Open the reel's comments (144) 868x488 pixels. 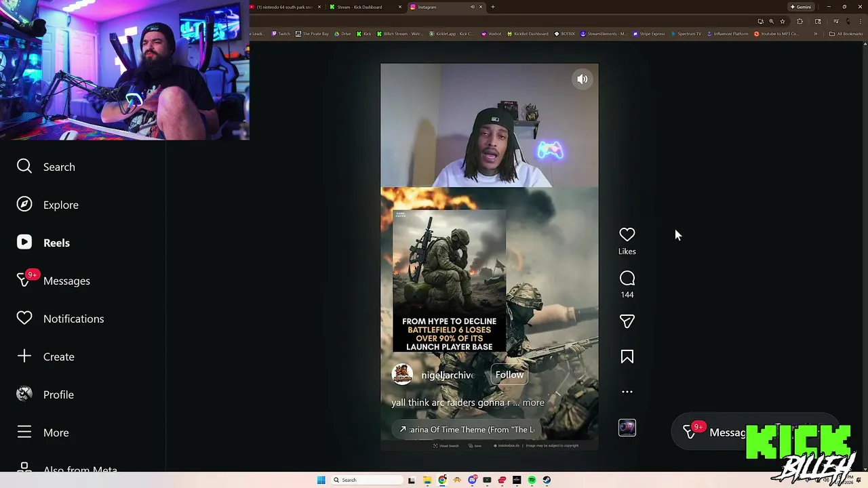(x=627, y=279)
